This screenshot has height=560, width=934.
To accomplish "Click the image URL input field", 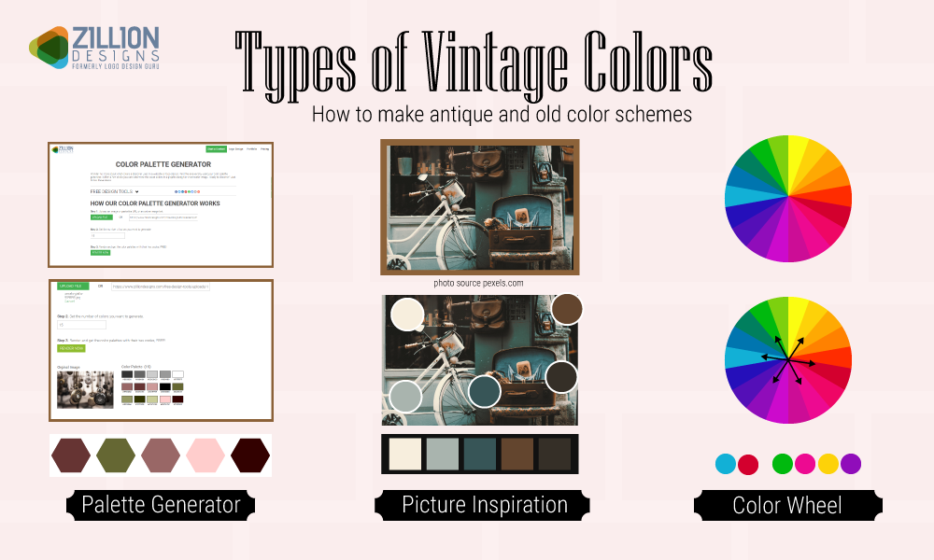I will 160,287.
